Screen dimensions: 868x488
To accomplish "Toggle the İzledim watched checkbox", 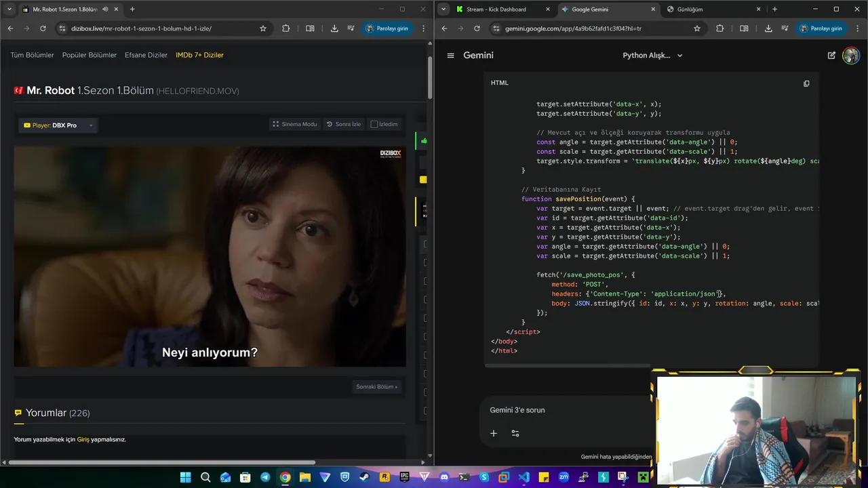I will click(x=374, y=124).
